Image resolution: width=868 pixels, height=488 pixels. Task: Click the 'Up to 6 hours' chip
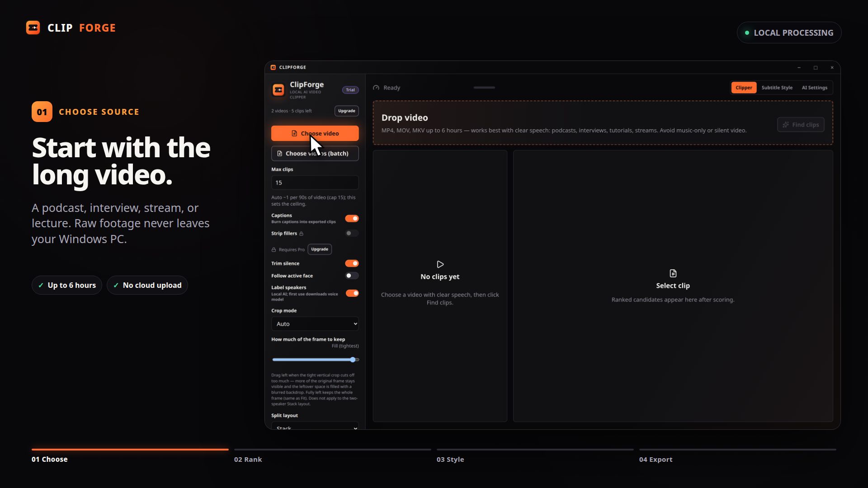[67, 285]
